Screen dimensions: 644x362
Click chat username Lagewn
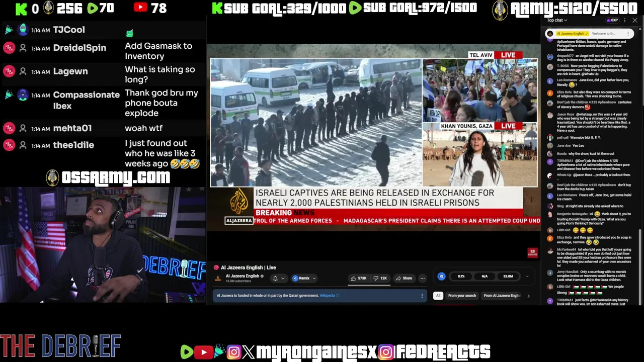(70, 71)
